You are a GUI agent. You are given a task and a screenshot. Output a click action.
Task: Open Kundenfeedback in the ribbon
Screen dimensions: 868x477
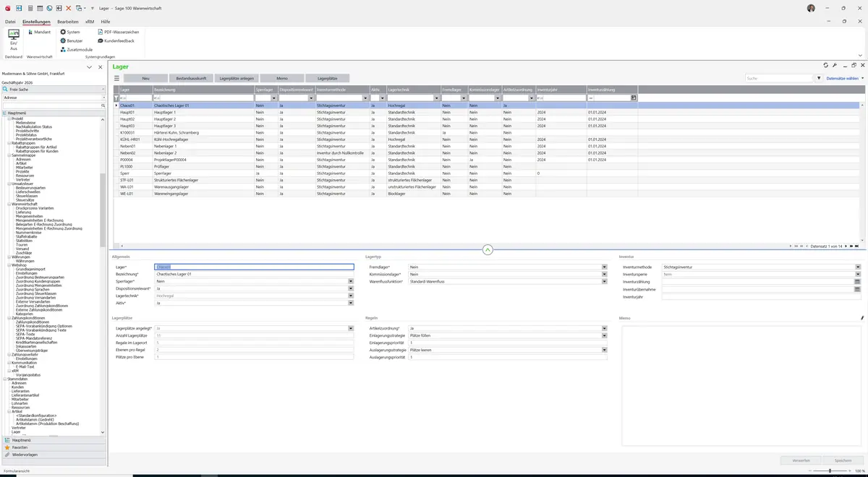pyautogui.click(x=116, y=40)
